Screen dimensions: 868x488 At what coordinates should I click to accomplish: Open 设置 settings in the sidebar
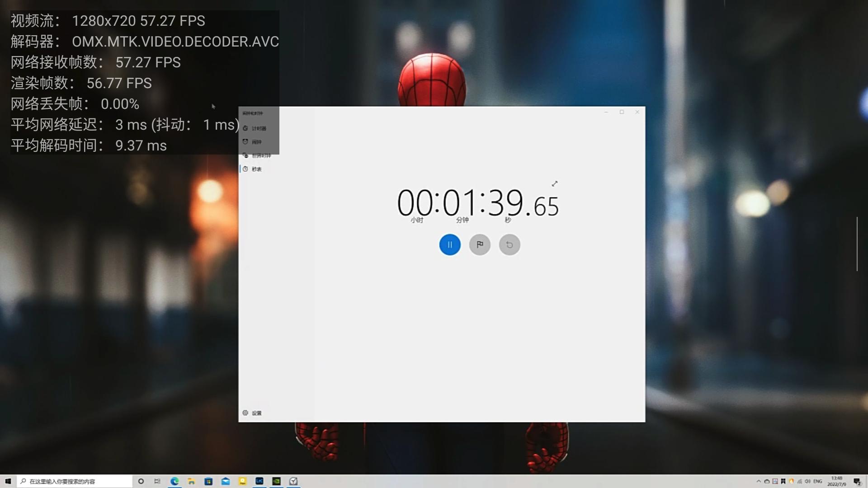click(256, 413)
